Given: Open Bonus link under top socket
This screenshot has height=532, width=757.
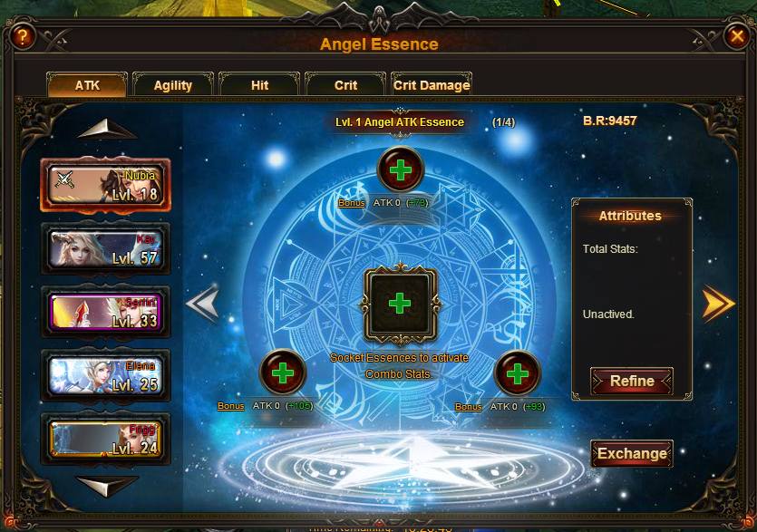Looking at the screenshot, I should (351, 203).
